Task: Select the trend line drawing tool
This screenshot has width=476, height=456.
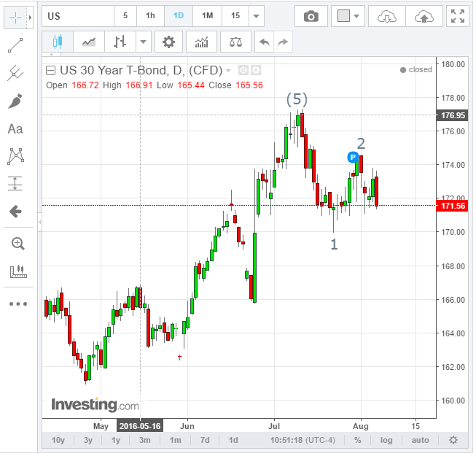Action: pos(15,45)
